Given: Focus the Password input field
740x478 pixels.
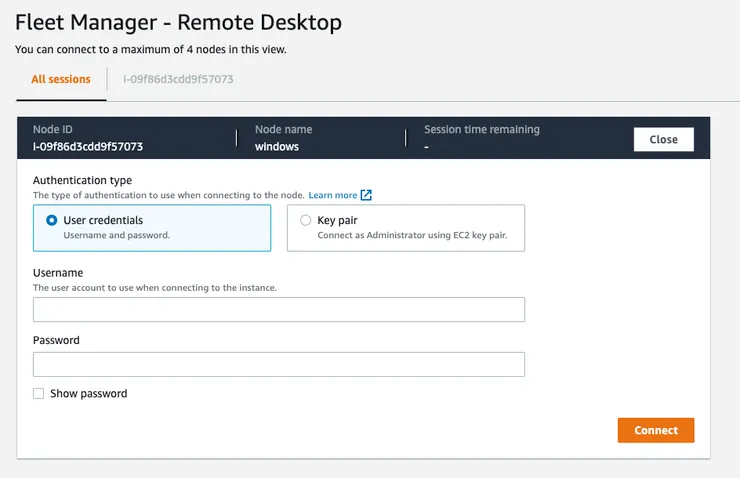Looking at the screenshot, I should (x=279, y=364).
